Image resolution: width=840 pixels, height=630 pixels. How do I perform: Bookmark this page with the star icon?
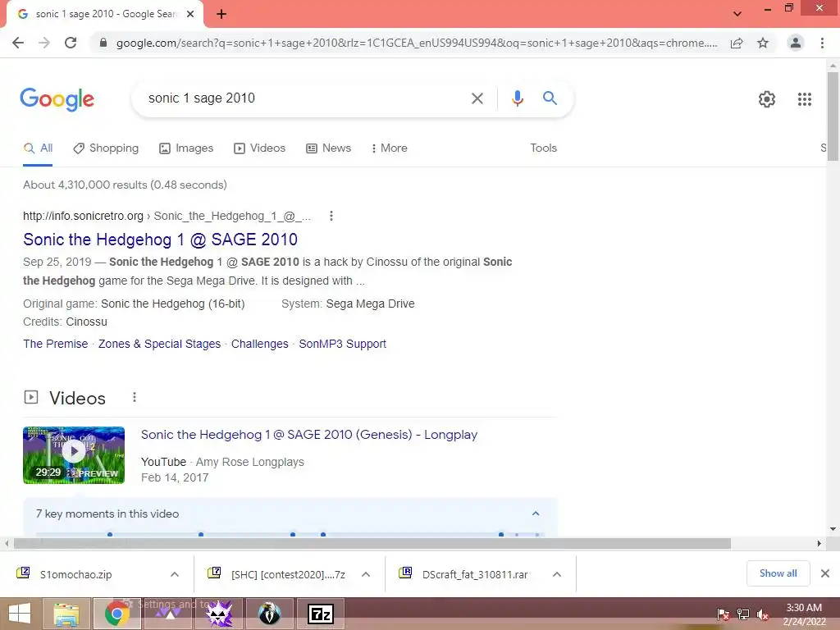coord(763,43)
